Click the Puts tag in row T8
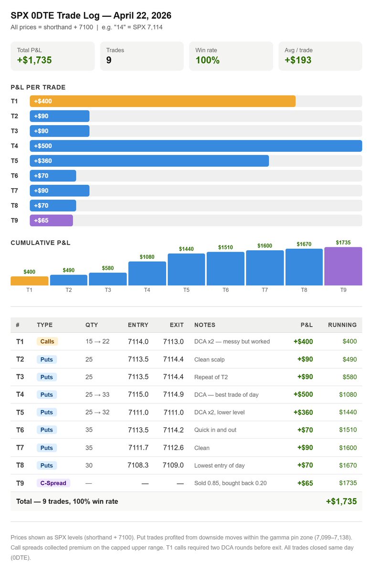The height and width of the screenshot is (573, 392). pyautogui.click(x=47, y=465)
